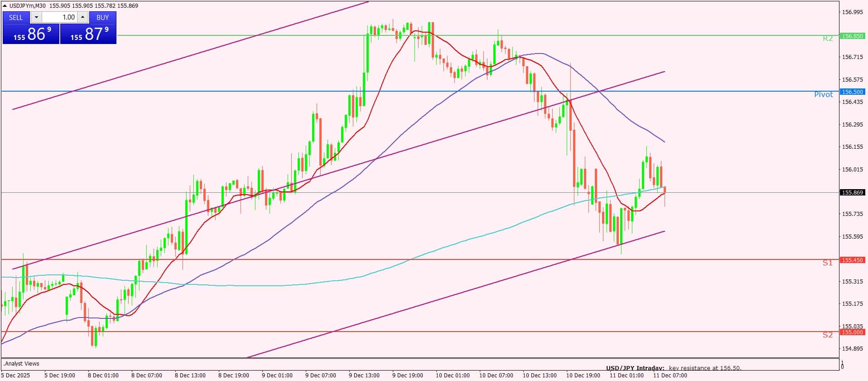Decrease trade volume with down arrow
868x381 pixels.
(36, 17)
